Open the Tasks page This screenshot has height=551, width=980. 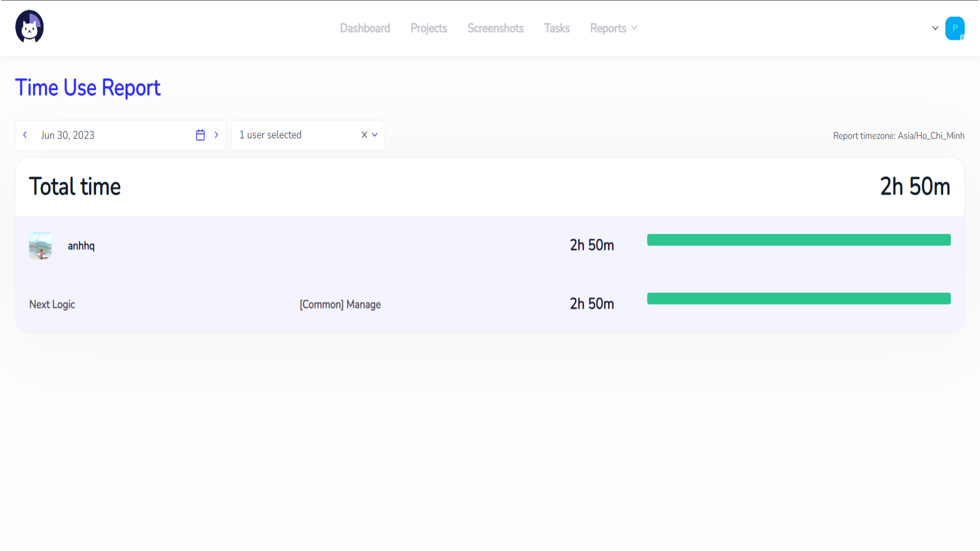557,28
